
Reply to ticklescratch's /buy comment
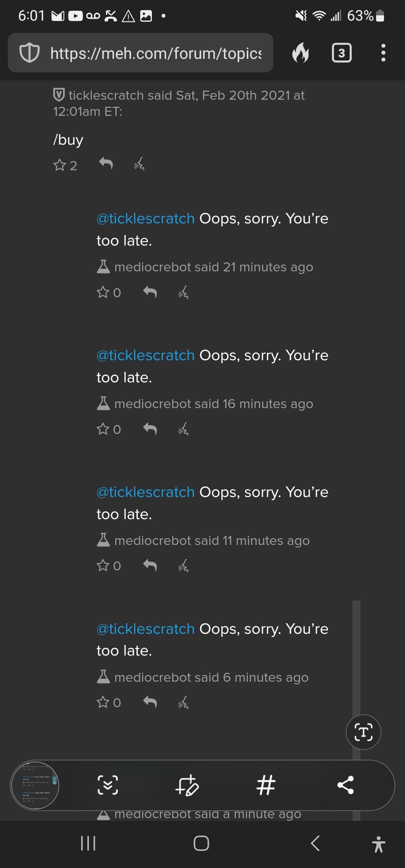coord(106,163)
